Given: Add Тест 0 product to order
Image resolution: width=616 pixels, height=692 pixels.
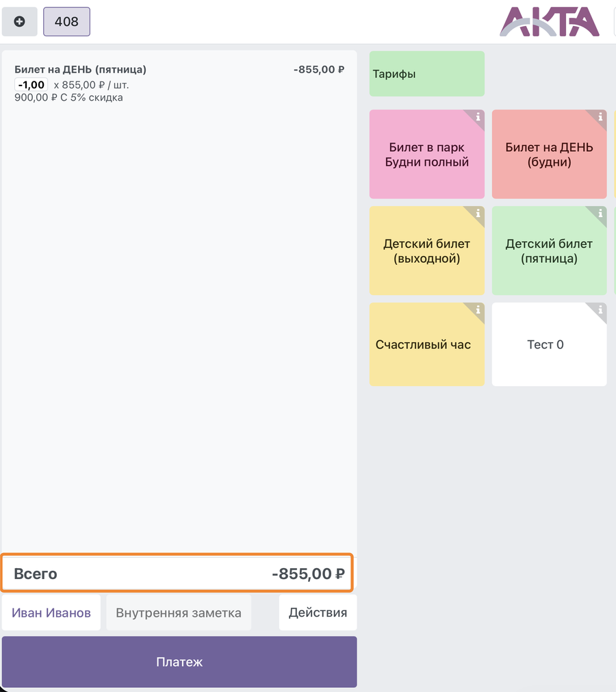Looking at the screenshot, I should 550,344.
